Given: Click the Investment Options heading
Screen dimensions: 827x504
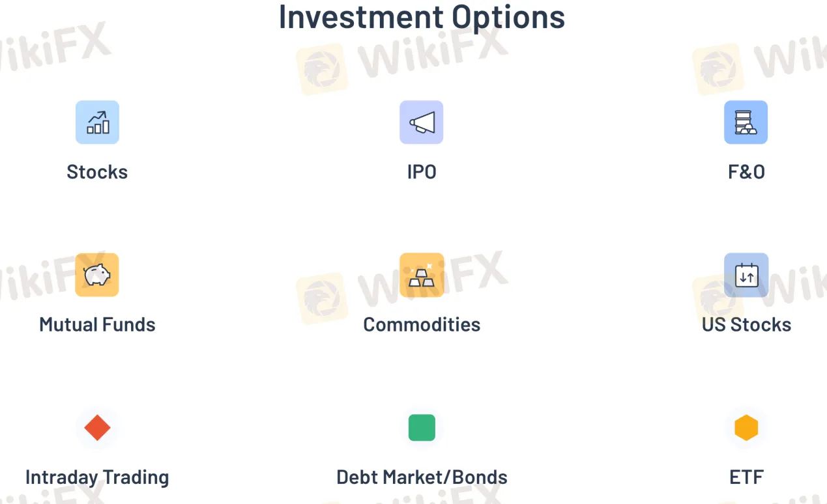Looking at the screenshot, I should (421, 17).
